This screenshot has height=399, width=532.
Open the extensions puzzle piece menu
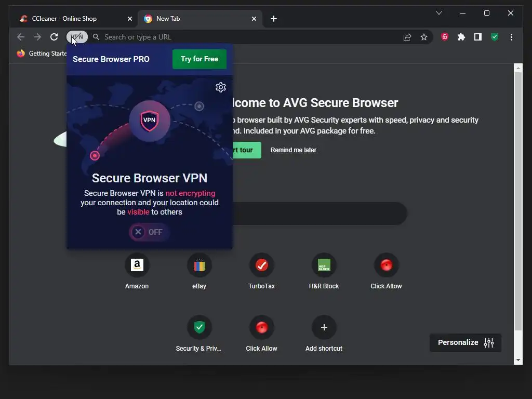[x=461, y=37]
